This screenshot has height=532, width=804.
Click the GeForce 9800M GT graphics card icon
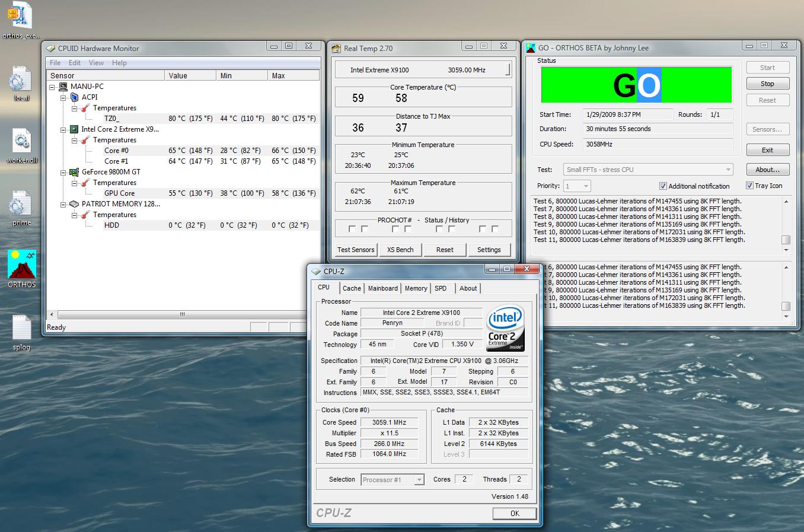click(74, 172)
